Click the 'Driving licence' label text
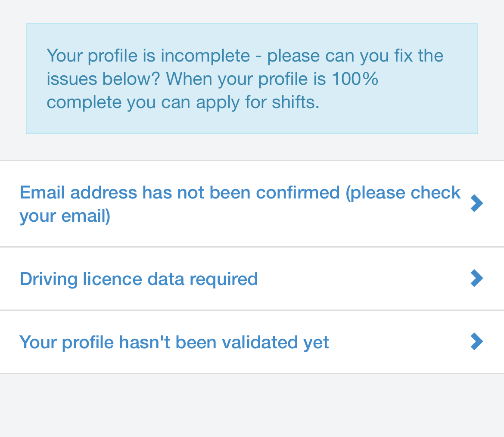The image size is (504, 437). [81, 279]
